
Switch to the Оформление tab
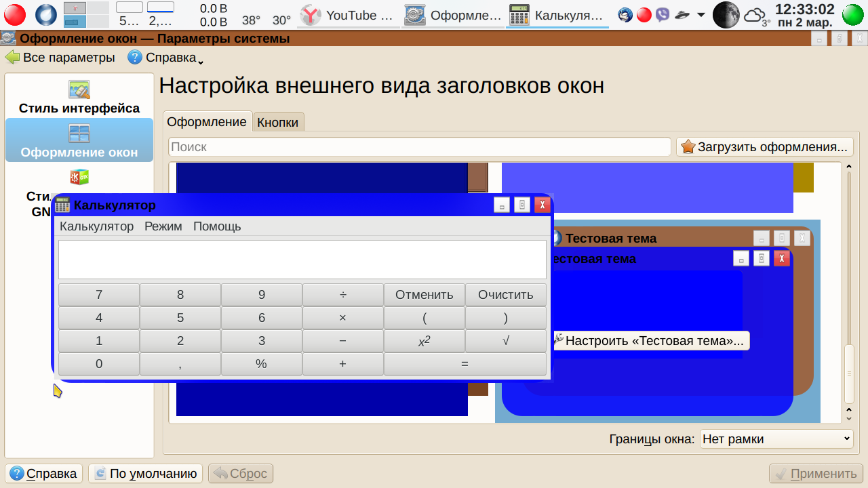pos(207,121)
